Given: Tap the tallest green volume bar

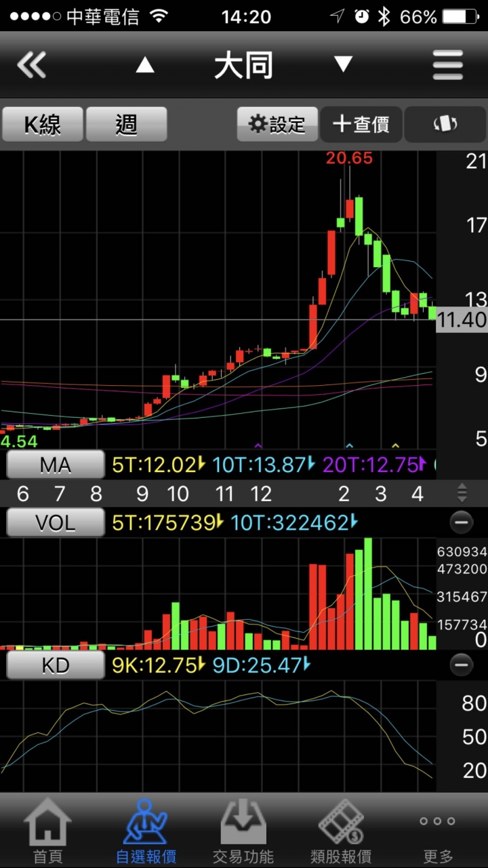Looking at the screenshot, I should [x=368, y=594].
